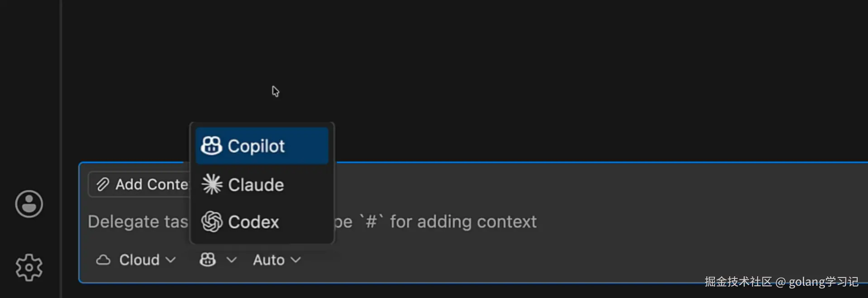Image resolution: width=868 pixels, height=298 pixels.
Task: Click the Codex OpenAI logo icon
Action: point(212,222)
